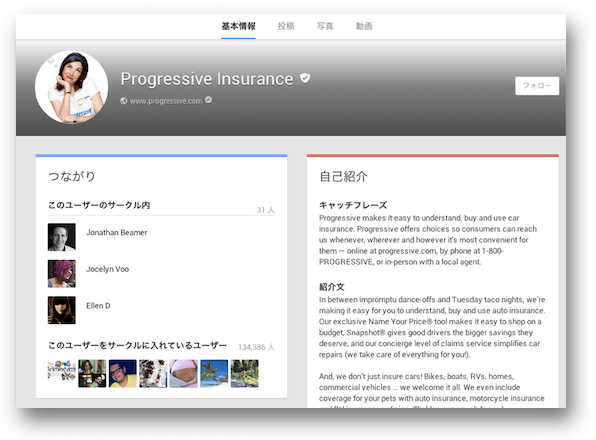596x440 pixels.
Task: Click the Progressive Insurance page title
Action: (207, 79)
